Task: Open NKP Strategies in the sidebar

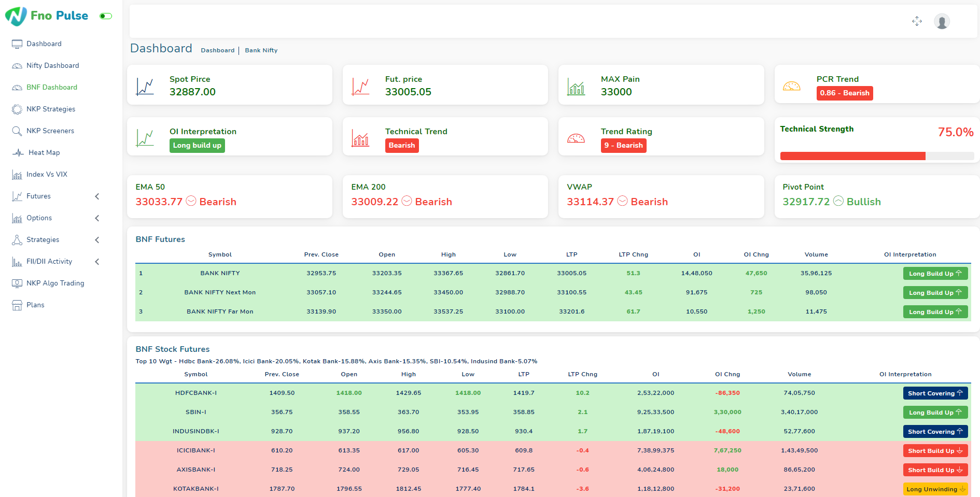Action: coord(51,109)
